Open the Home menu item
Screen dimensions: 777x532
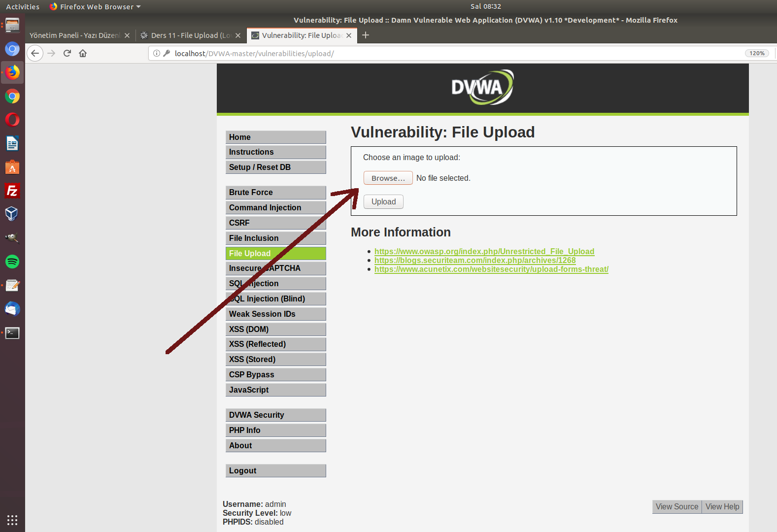click(276, 137)
